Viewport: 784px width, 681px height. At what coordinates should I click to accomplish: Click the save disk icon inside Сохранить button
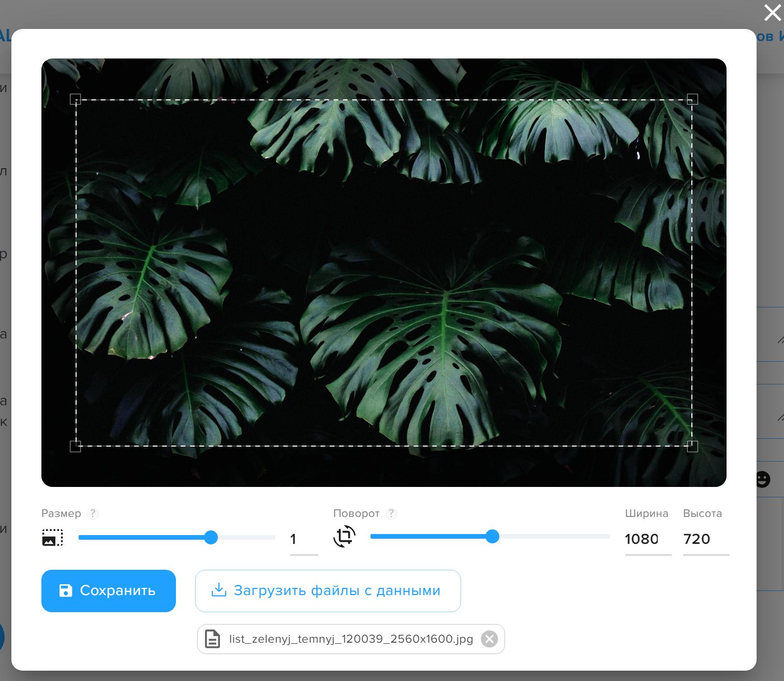click(65, 590)
